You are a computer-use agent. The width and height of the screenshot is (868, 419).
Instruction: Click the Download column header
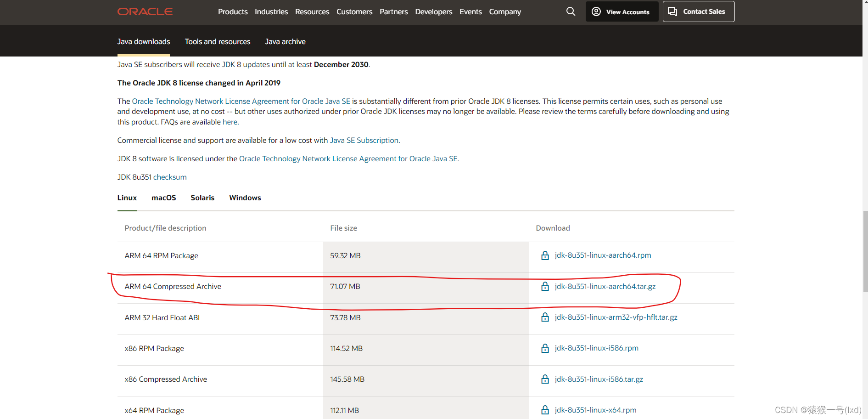pos(553,228)
